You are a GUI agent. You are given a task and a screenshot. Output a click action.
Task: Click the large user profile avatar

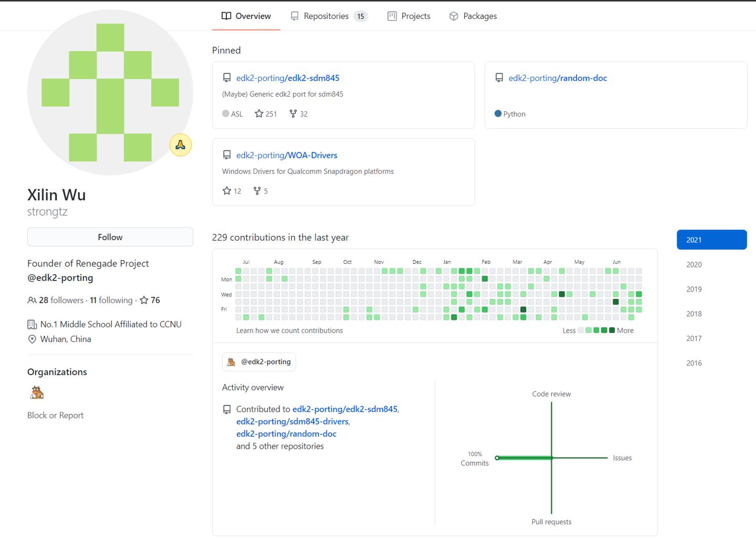coord(110,92)
